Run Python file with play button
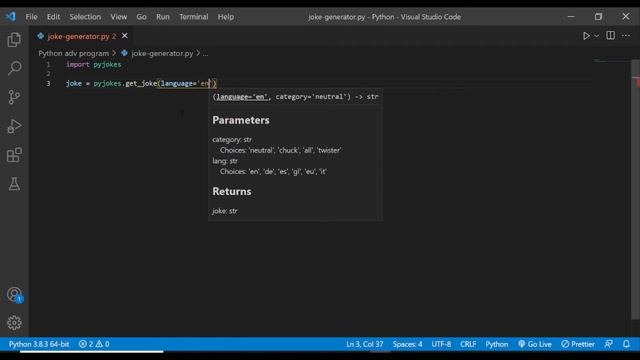Image resolution: width=640 pixels, height=360 pixels. click(586, 36)
